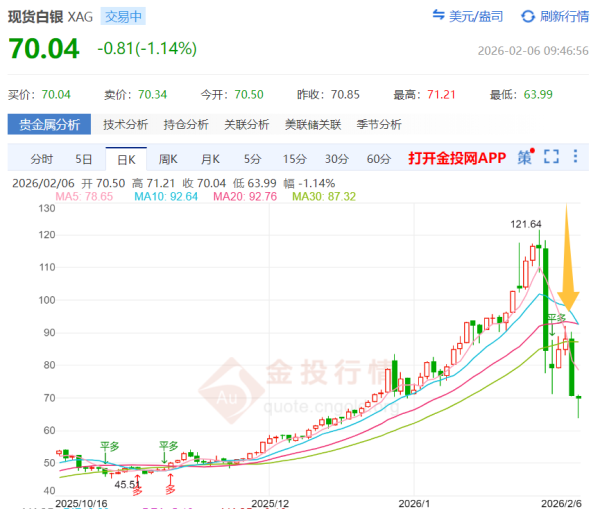The height and width of the screenshot is (509, 600).
Task: Switch to 月K monthly candlesticks
Action: [x=209, y=159]
